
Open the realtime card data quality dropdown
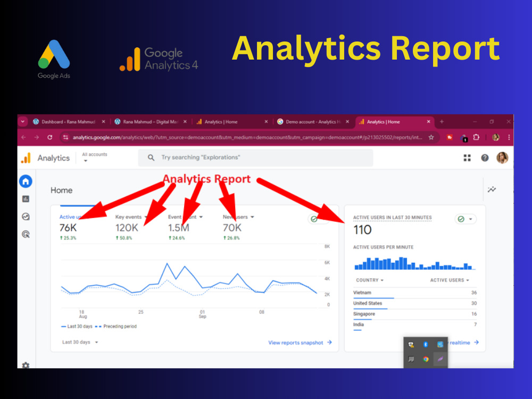(465, 219)
